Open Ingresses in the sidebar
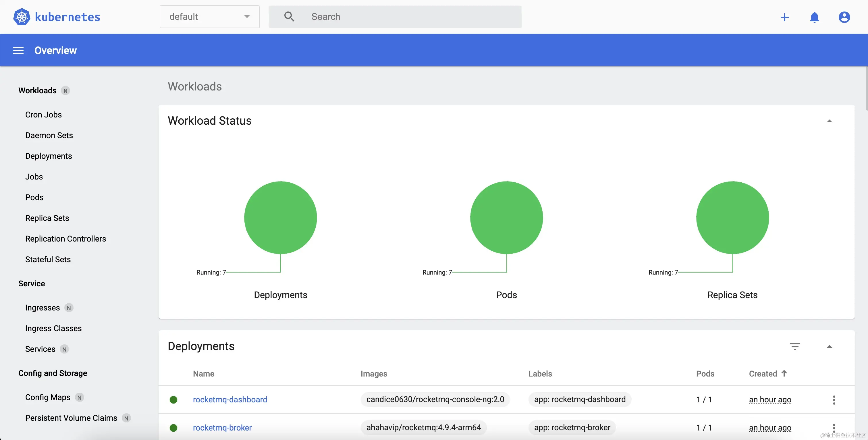This screenshot has height=440, width=868. pos(43,308)
